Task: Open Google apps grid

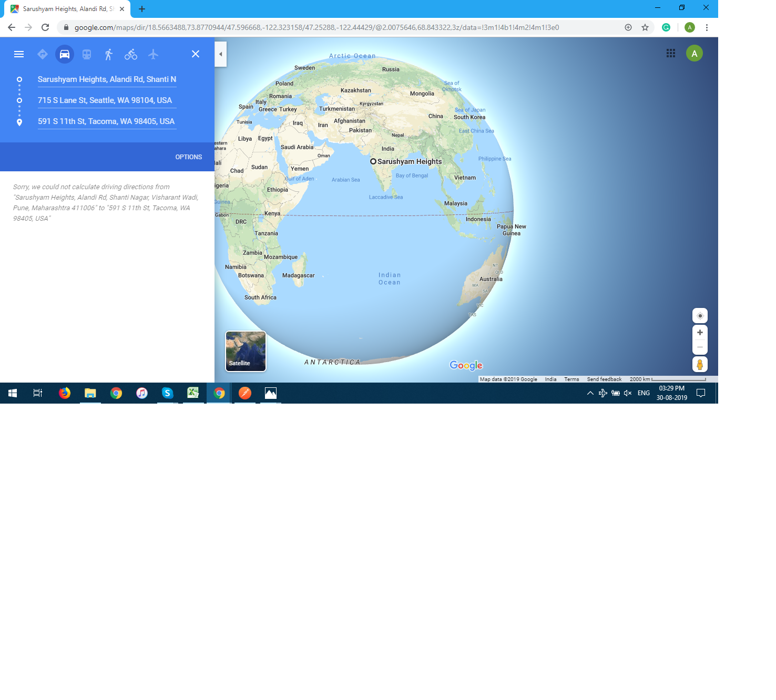Action: [x=671, y=53]
